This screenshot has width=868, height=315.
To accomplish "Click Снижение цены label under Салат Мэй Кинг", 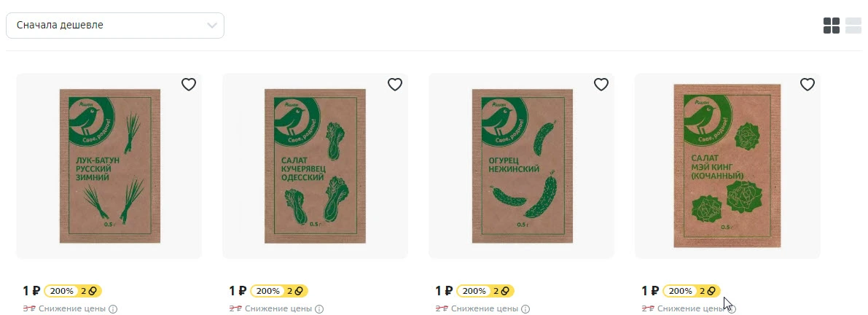I will [x=691, y=309].
